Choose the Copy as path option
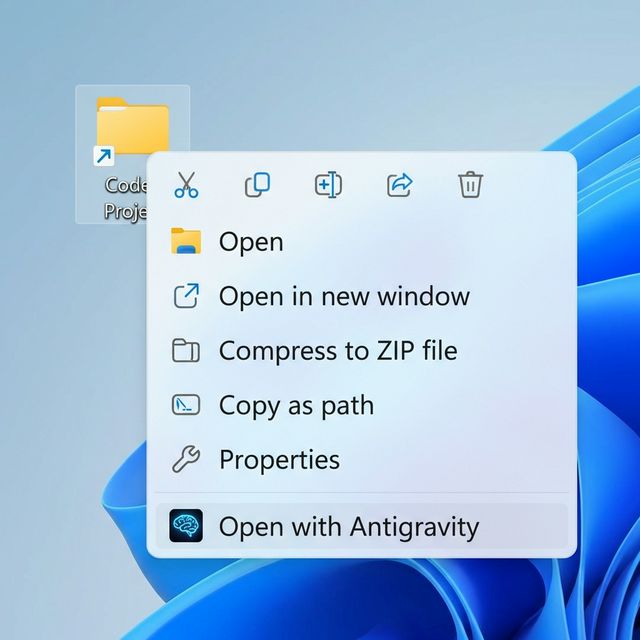 [296, 405]
